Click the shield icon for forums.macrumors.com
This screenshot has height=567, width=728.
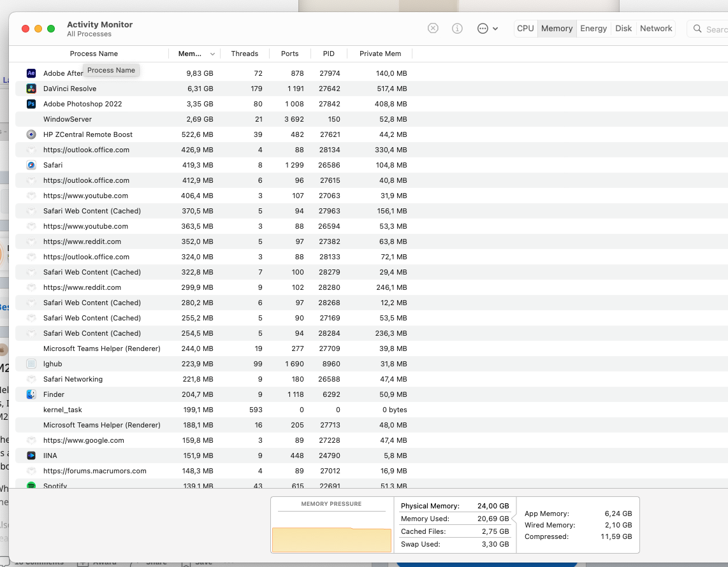(31, 471)
